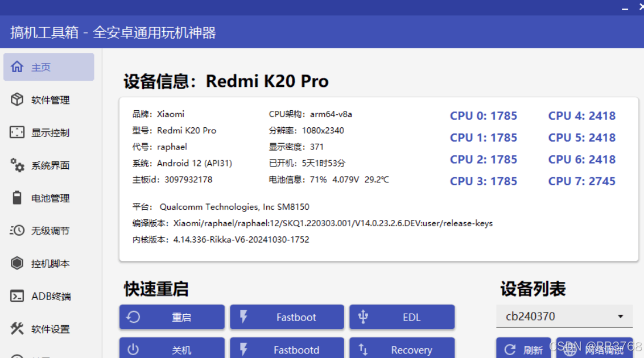Open the cb240370 device list dropdown

pos(564,316)
